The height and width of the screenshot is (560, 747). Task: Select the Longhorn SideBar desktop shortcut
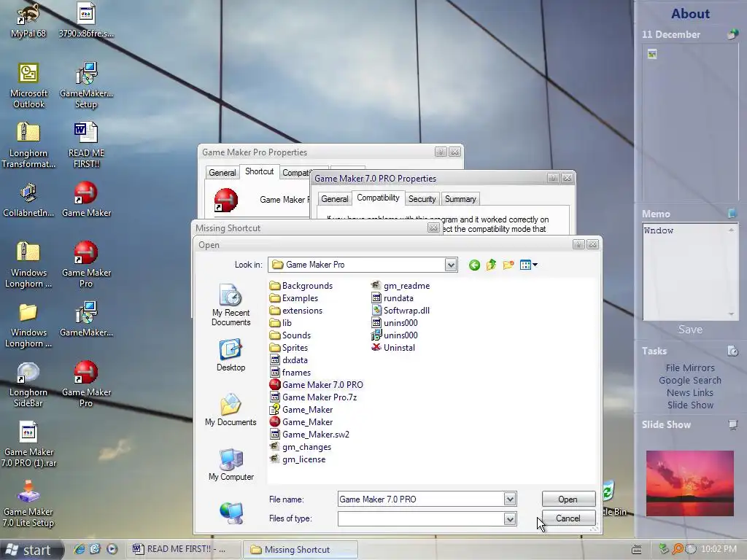(x=28, y=385)
